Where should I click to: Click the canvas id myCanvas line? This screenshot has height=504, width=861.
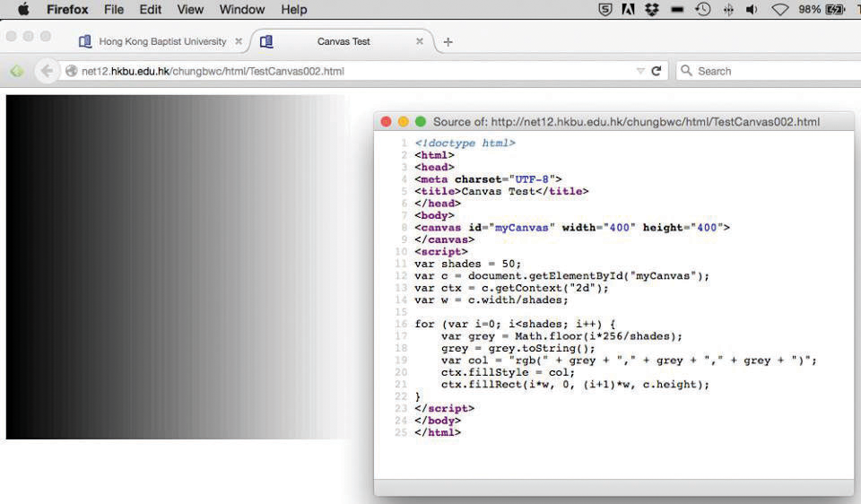(571, 227)
